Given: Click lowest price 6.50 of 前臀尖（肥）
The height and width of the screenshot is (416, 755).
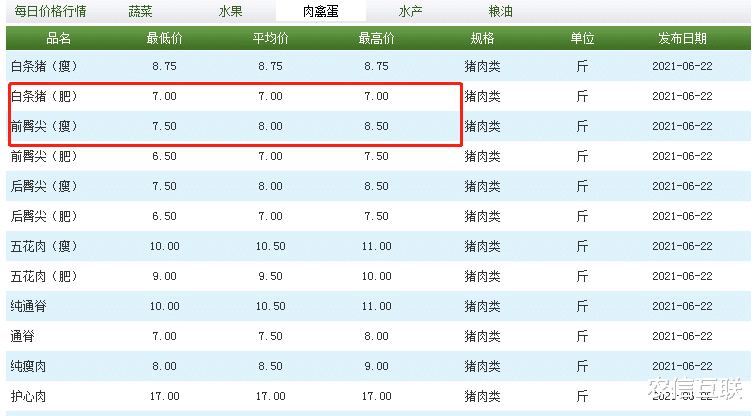Looking at the screenshot, I should (x=165, y=156).
